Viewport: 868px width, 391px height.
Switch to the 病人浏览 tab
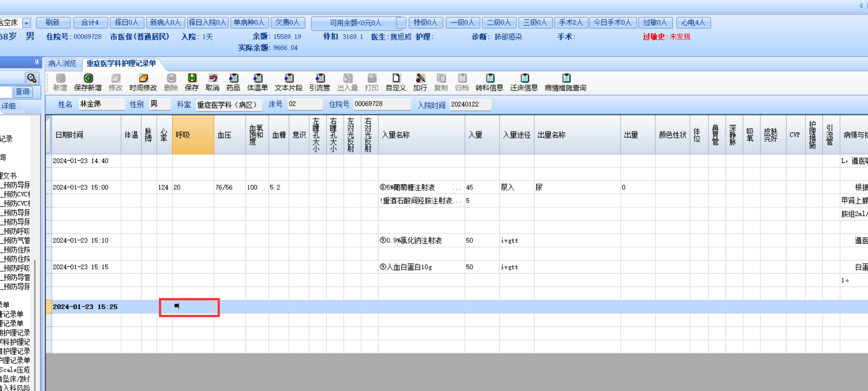click(62, 63)
